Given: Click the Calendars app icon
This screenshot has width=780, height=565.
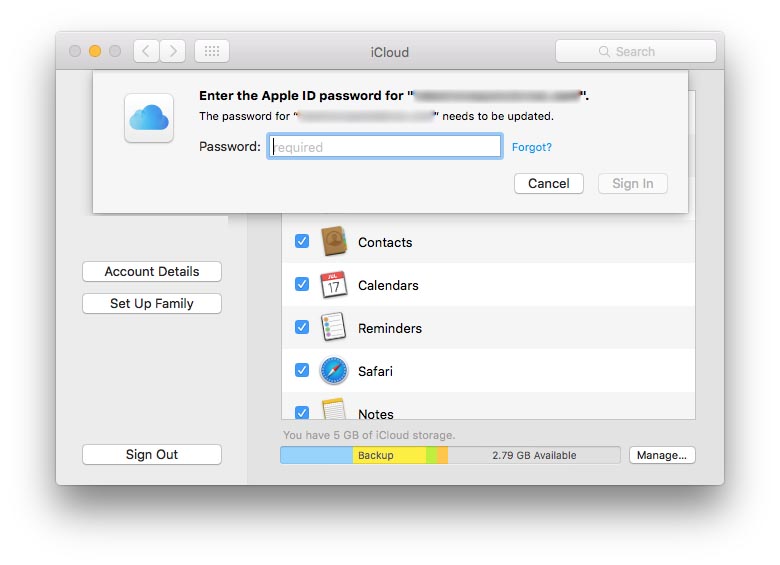Looking at the screenshot, I should 333,284.
